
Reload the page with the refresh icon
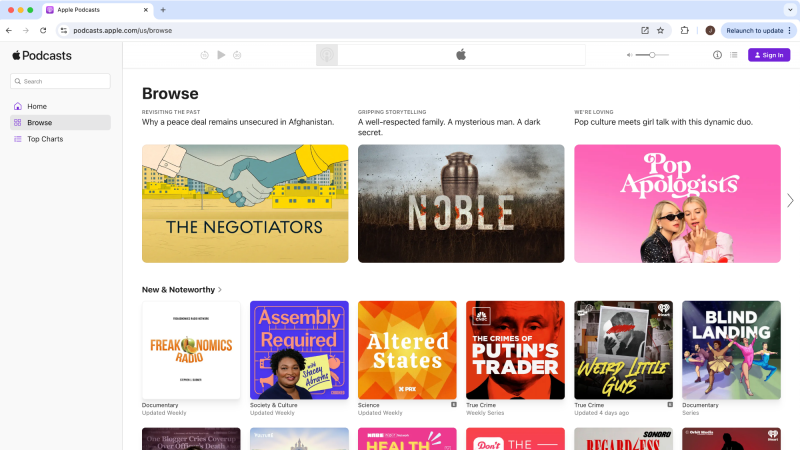coord(43,30)
